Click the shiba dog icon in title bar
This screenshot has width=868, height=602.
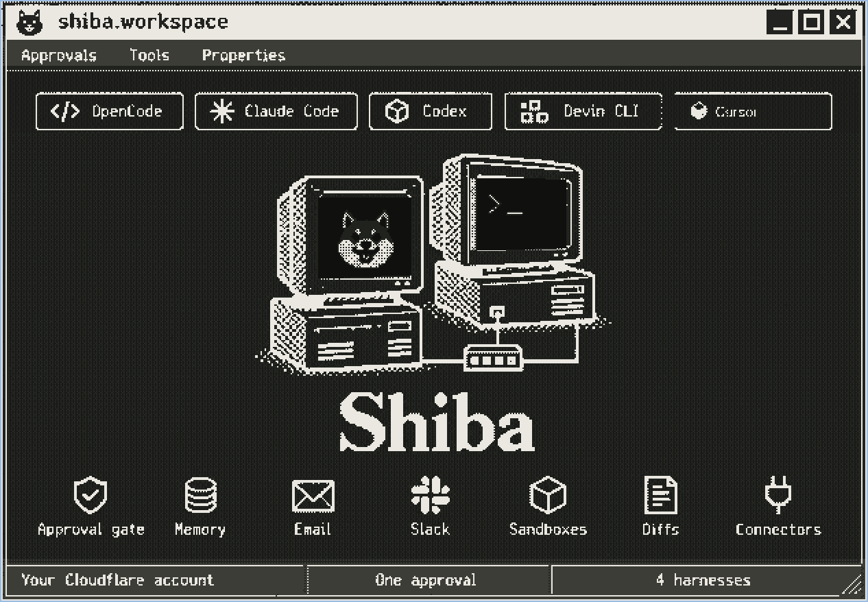coord(29,23)
